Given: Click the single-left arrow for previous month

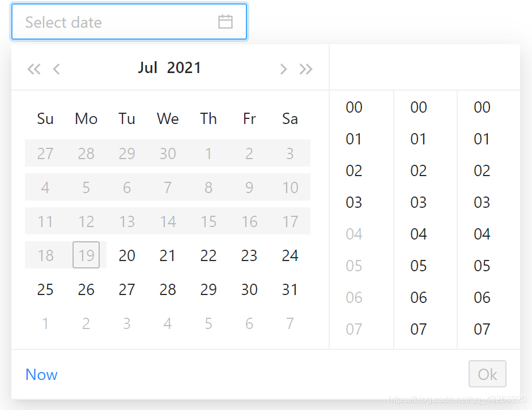Looking at the screenshot, I should [x=56, y=69].
